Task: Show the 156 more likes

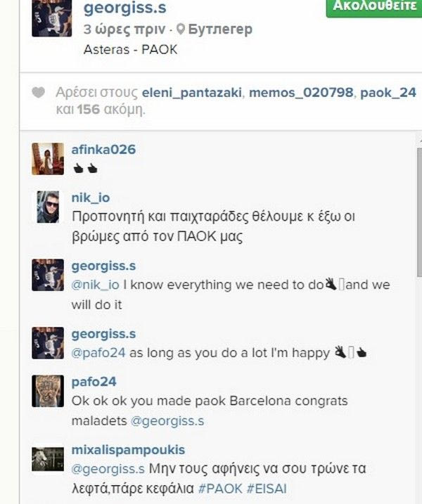Action: [x=88, y=110]
